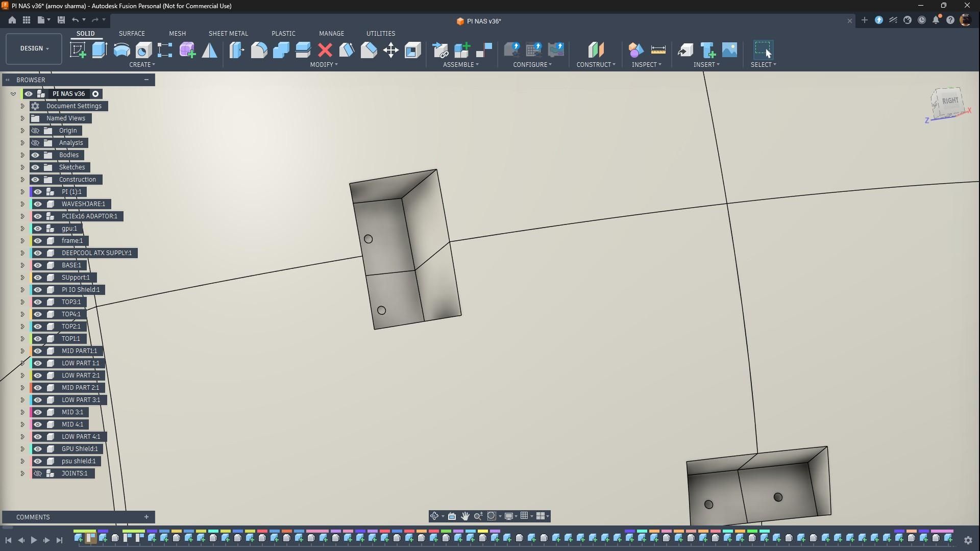Viewport: 980px width, 551px height.
Task: Select the Measure tool
Action: [658, 50]
